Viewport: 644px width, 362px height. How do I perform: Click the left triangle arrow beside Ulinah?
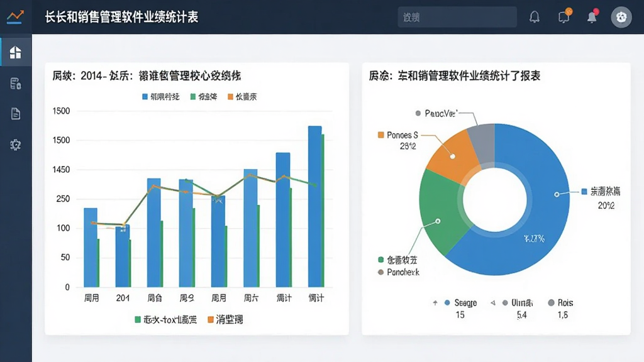click(493, 303)
